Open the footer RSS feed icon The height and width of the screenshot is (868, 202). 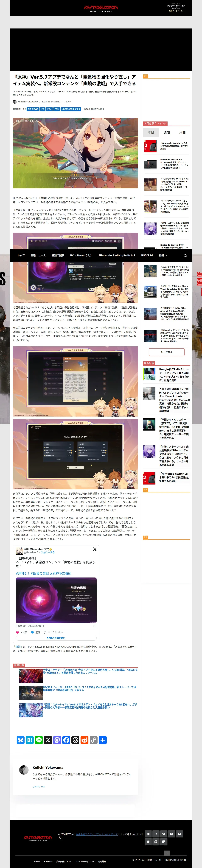click(164, 842)
